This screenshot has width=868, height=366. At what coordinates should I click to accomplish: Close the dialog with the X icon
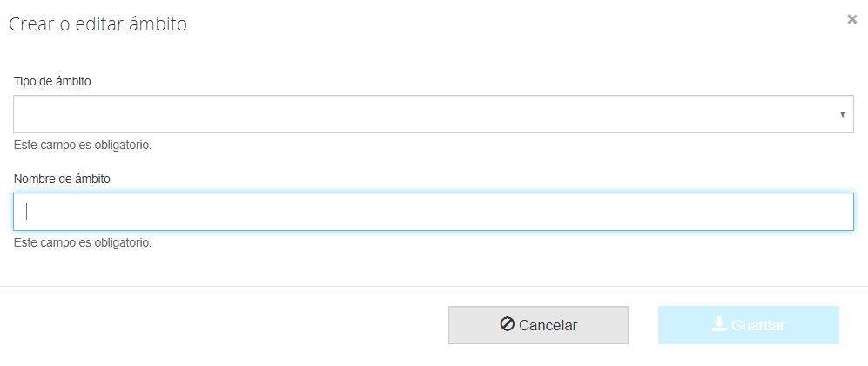click(x=851, y=19)
